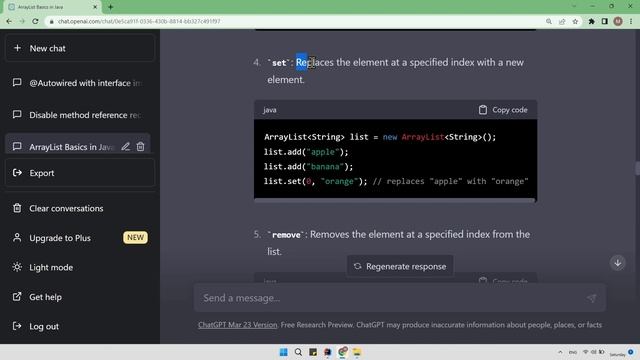Open Upgrade to Plus
The width and height of the screenshot is (640, 360).
pyautogui.click(x=80, y=238)
